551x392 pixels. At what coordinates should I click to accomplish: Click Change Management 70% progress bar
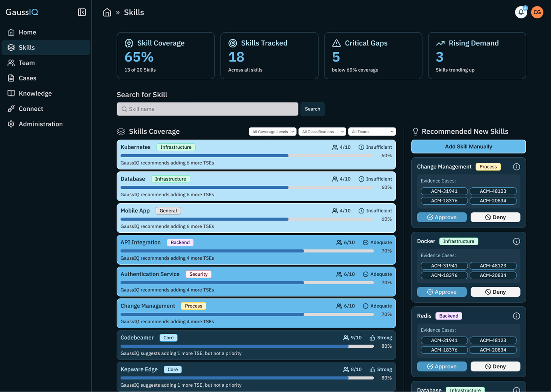click(x=247, y=315)
